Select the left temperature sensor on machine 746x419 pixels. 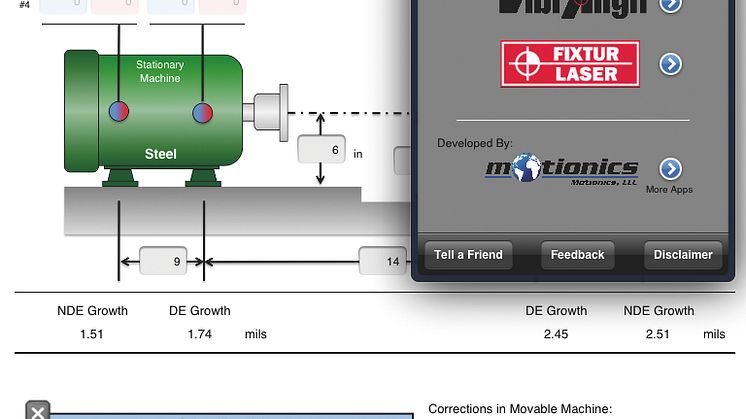(119, 111)
